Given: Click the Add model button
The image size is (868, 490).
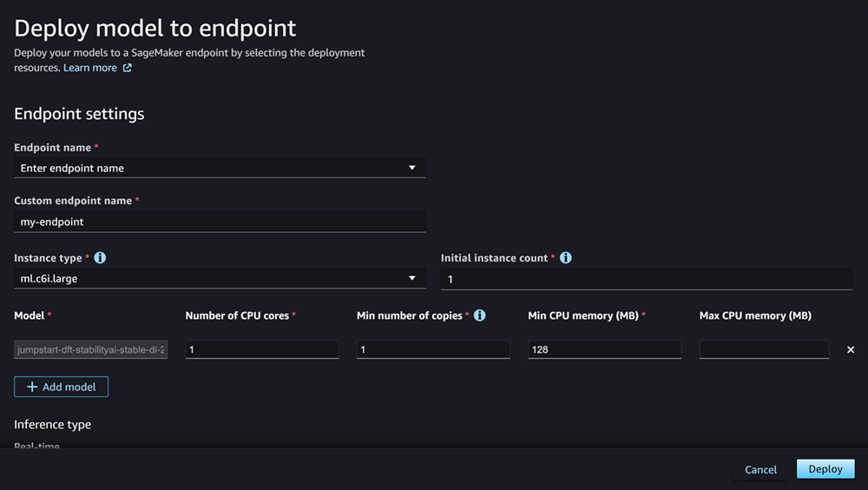Looking at the screenshot, I should coord(61,387).
